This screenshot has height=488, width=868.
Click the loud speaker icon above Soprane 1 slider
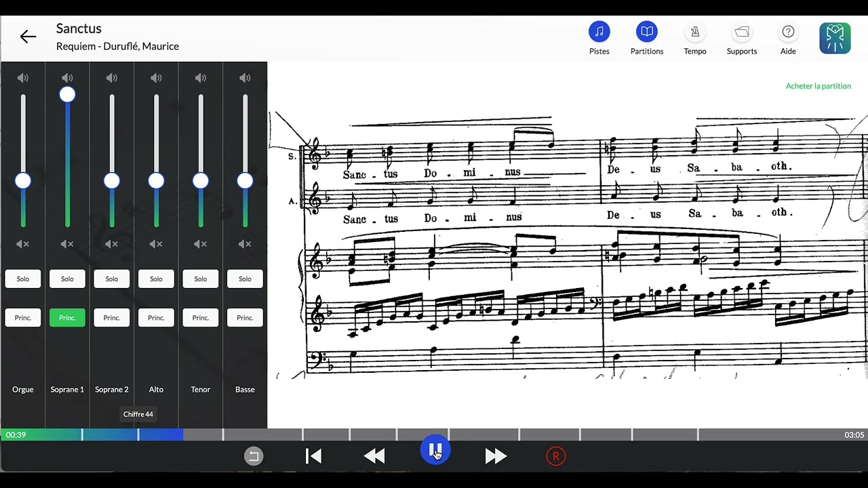pyautogui.click(x=67, y=78)
